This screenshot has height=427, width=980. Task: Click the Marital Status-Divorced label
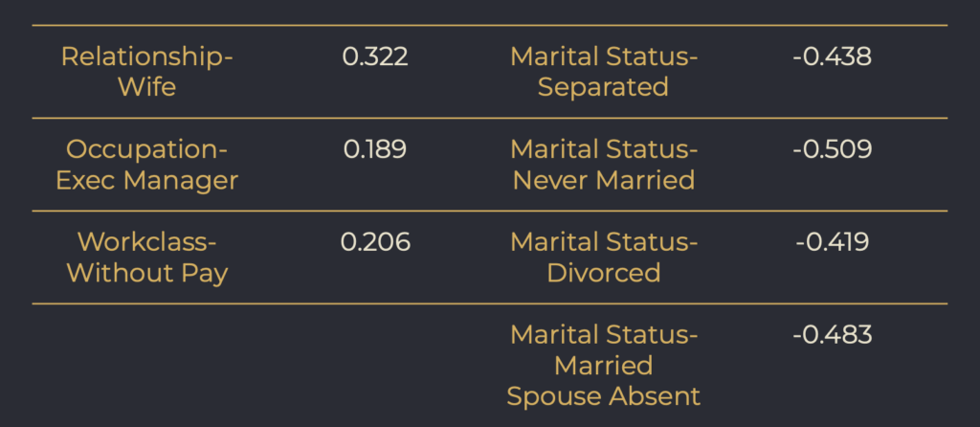pos(604,258)
